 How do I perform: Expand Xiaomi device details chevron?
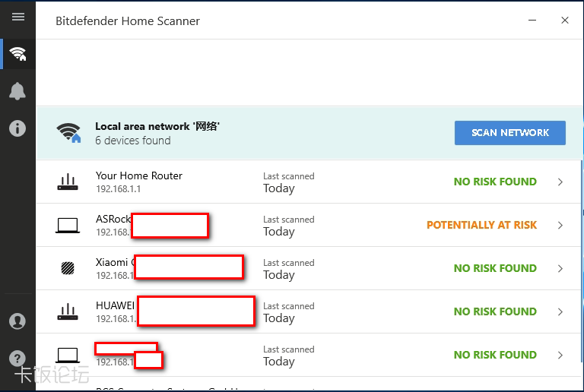(x=560, y=268)
